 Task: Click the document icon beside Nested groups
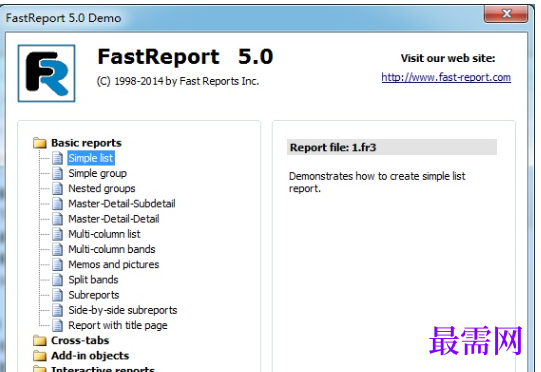click(x=58, y=188)
